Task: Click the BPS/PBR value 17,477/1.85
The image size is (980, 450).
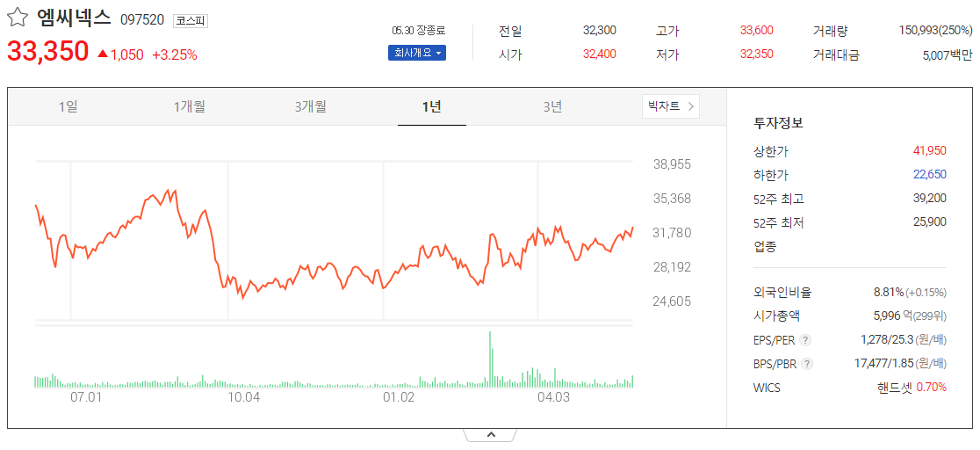Action: pos(883,364)
